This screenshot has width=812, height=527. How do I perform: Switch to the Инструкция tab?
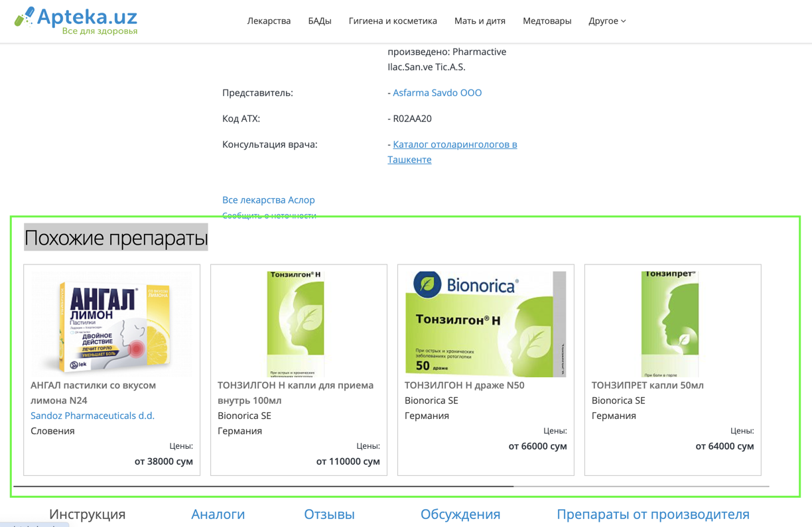click(88, 514)
